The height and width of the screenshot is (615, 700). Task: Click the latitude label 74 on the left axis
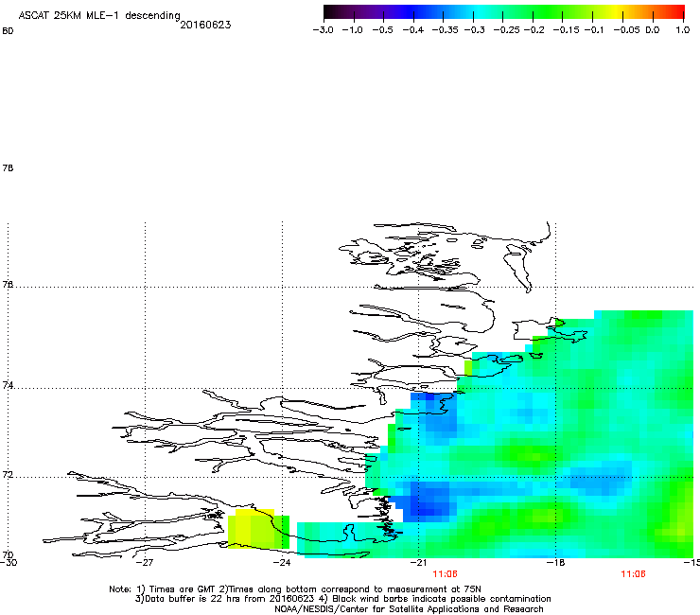coord(8,385)
